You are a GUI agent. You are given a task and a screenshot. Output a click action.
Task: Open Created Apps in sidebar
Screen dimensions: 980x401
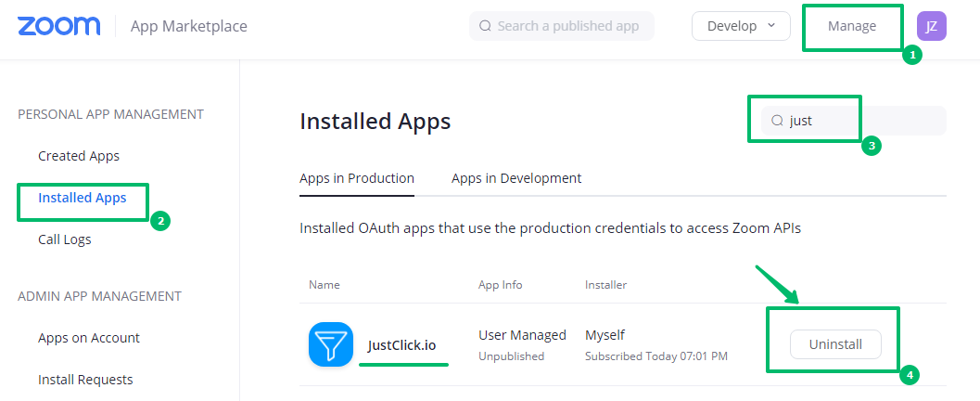click(79, 156)
